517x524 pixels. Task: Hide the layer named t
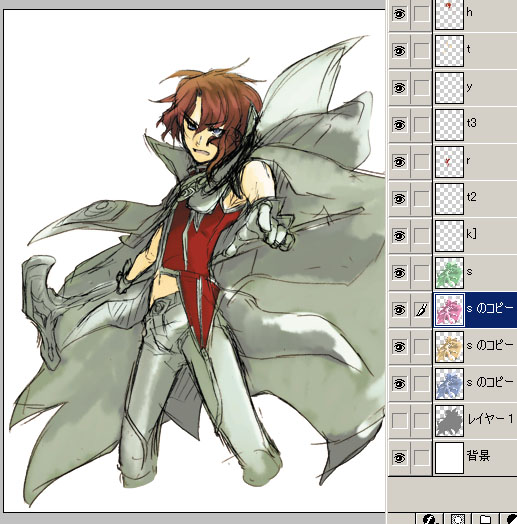click(x=399, y=51)
